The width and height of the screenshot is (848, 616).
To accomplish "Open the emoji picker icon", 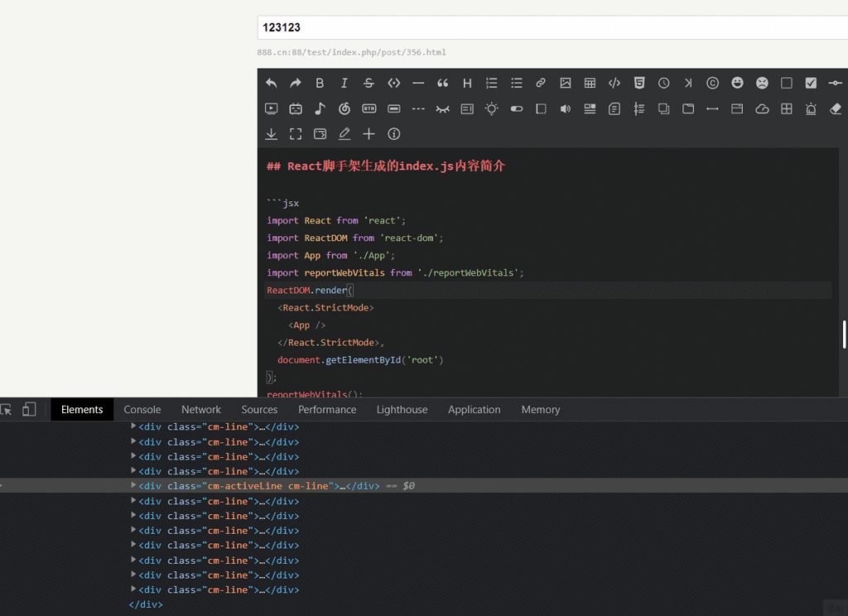I will [737, 83].
